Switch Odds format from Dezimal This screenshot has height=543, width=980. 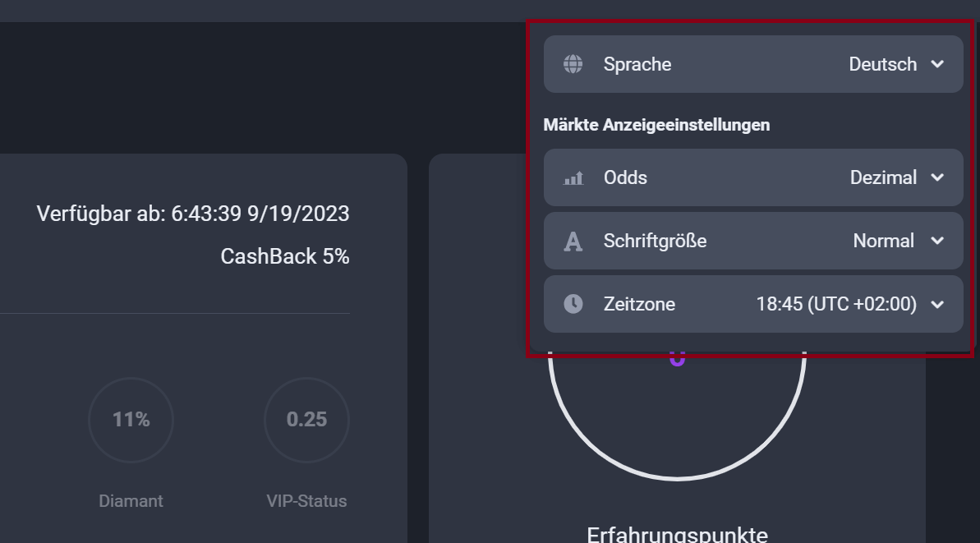tap(883, 177)
